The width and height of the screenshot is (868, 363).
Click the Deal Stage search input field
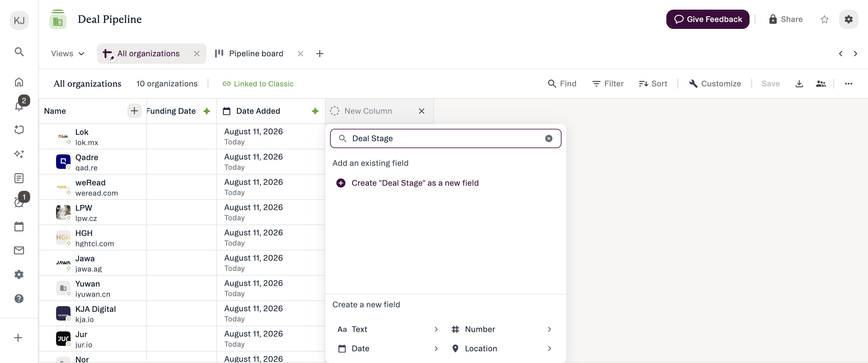coord(445,138)
